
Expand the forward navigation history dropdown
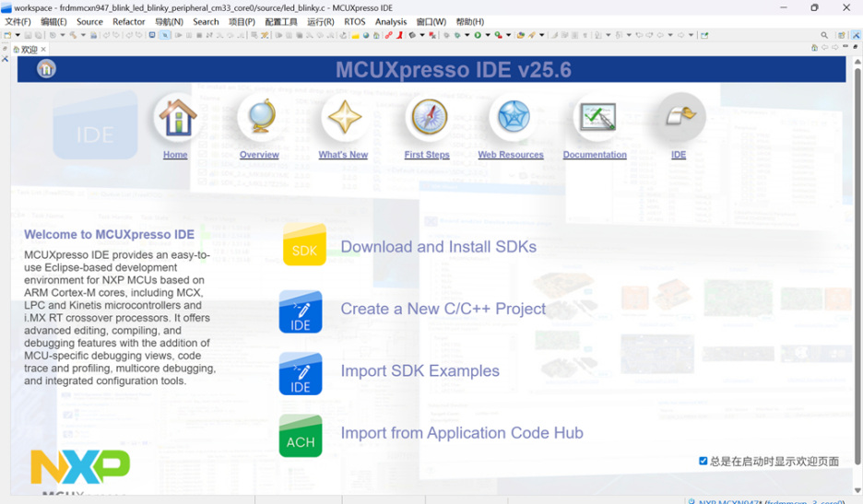[691, 35]
